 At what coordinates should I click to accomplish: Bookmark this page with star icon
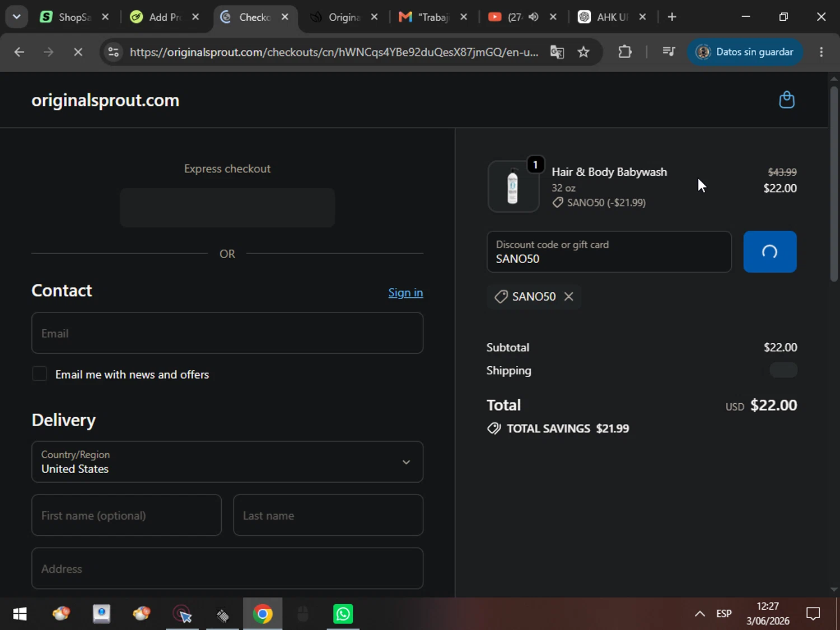pos(584,52)
